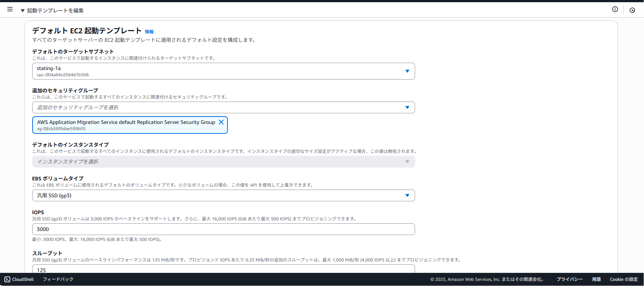
Task: Open the info panel icon
Action: tap(615, 10)
